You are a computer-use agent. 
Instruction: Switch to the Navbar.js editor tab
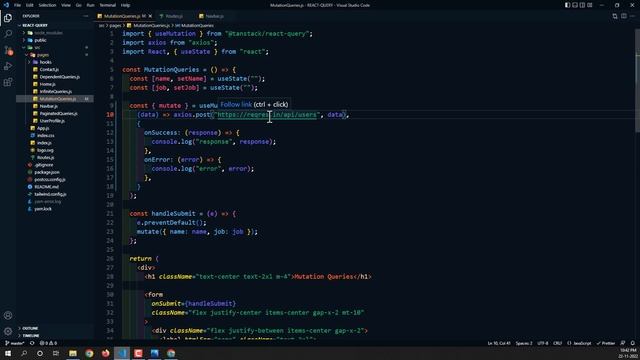pyautogui.click(x=212, y=16)
